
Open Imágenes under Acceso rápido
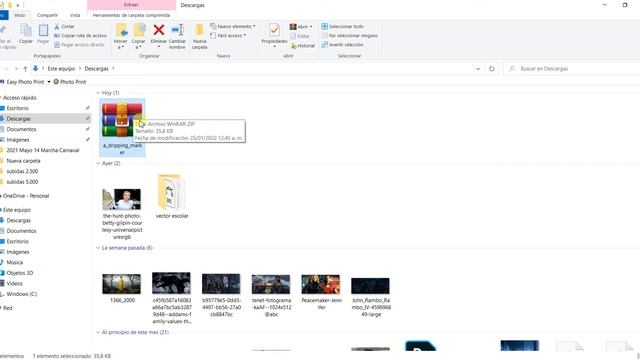pos(18,140)
